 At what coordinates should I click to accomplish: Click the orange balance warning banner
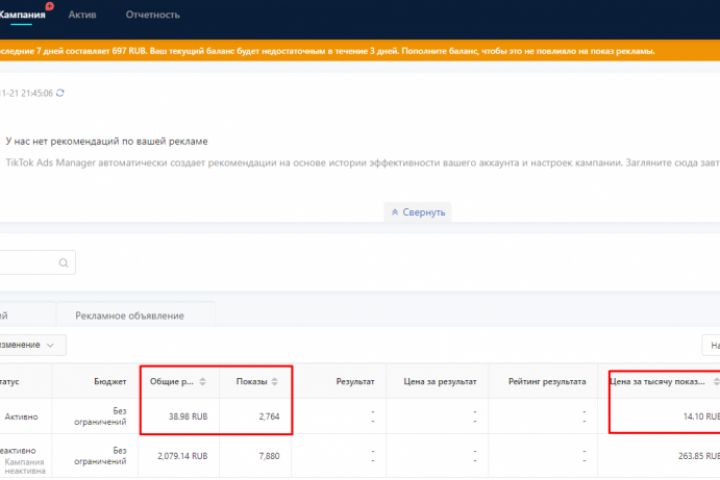tap(360, 51)
